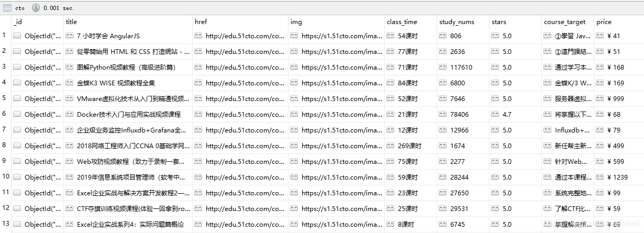Select study_nums cell 806
Screen dimensions: 644x233
[463, 36]
